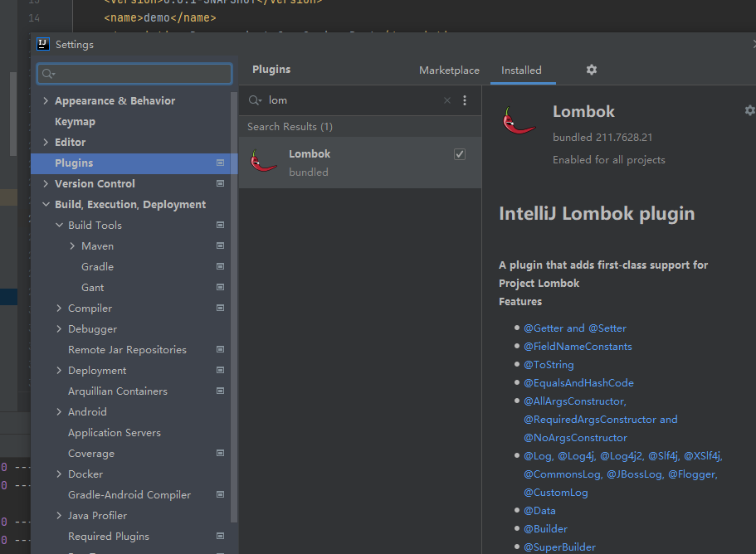
Task: Click project-level icon beside Required Plugins
Action: click(221, 536)
